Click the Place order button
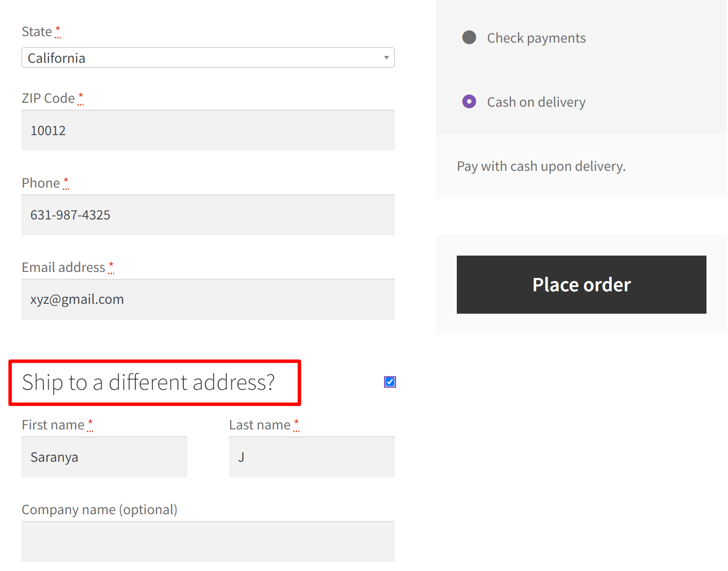Screen dimensions: 728x571 pyautogui.click(x=581, y=284)
